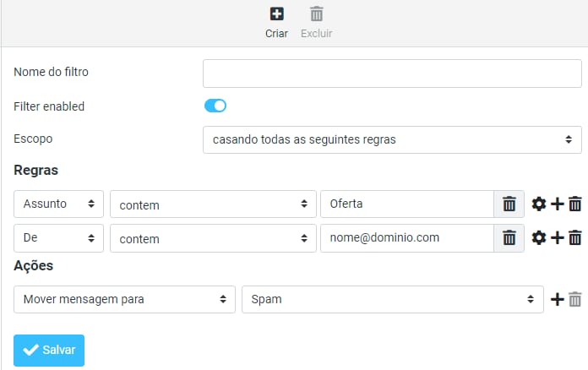This screenshot has height=370, width=588.
Task: Delete the Assunto rule row
Action: (x=575, y=204)
